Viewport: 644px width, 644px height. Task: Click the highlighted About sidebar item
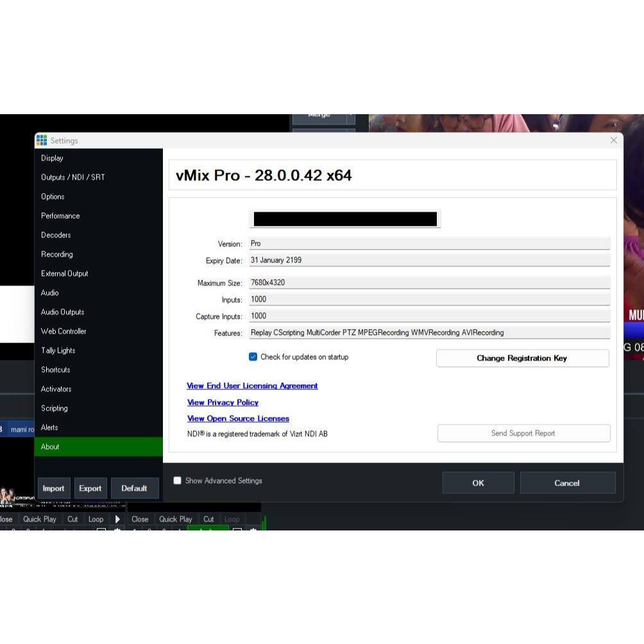pos(99,447)
